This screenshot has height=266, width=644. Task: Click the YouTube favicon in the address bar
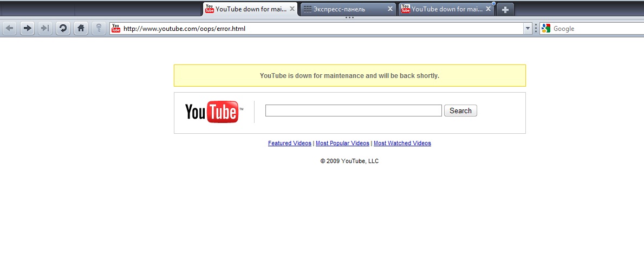coord(116,28)
